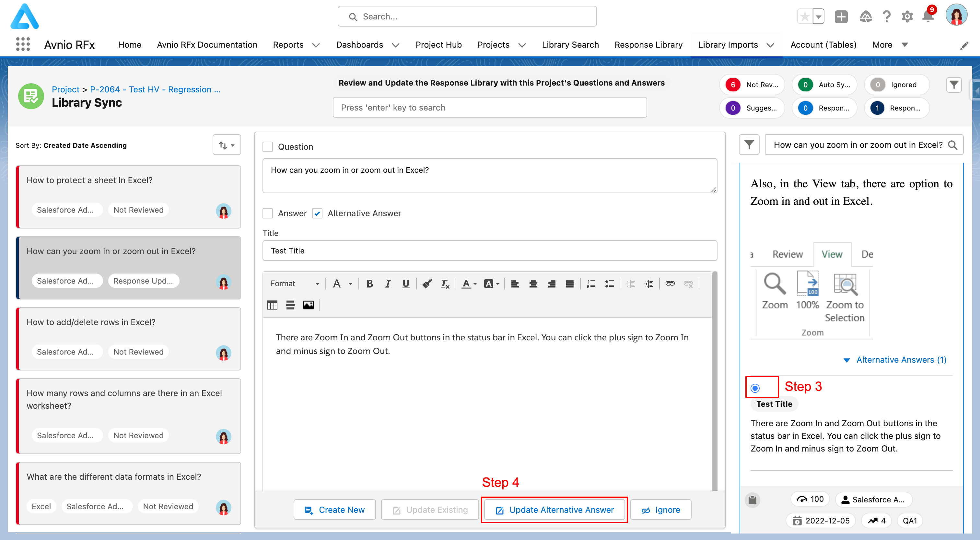
Task: Open the text color dropdown
Action: pos(469,284)
